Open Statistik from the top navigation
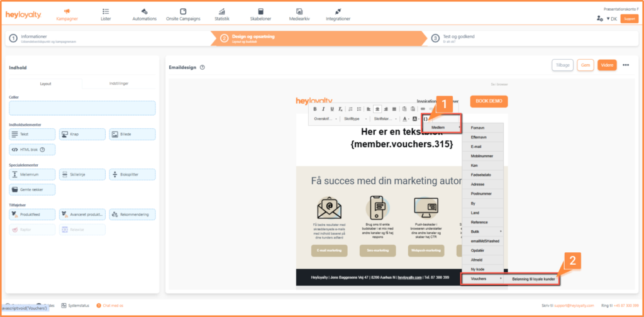Image resolution: width=644 pixels, height=317 pixels. [x=221, y=14]
